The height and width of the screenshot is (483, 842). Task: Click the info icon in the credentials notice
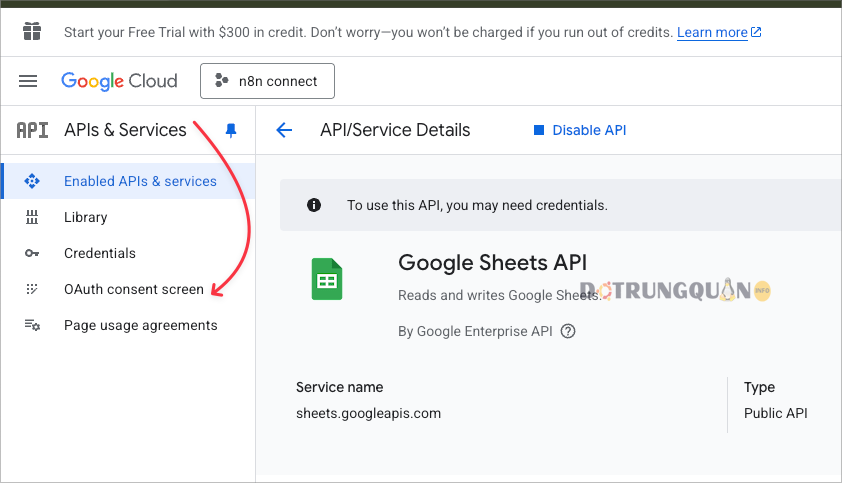coord(314,205)
